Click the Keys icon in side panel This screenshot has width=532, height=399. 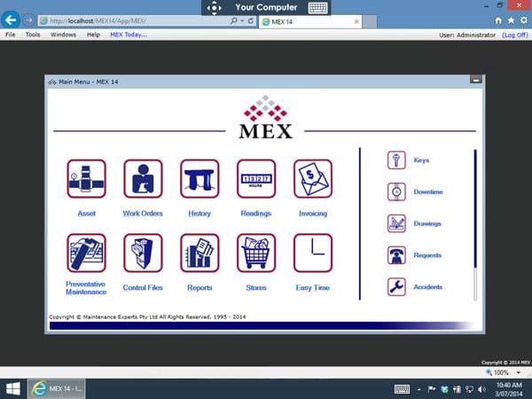[x=396, y=160]
